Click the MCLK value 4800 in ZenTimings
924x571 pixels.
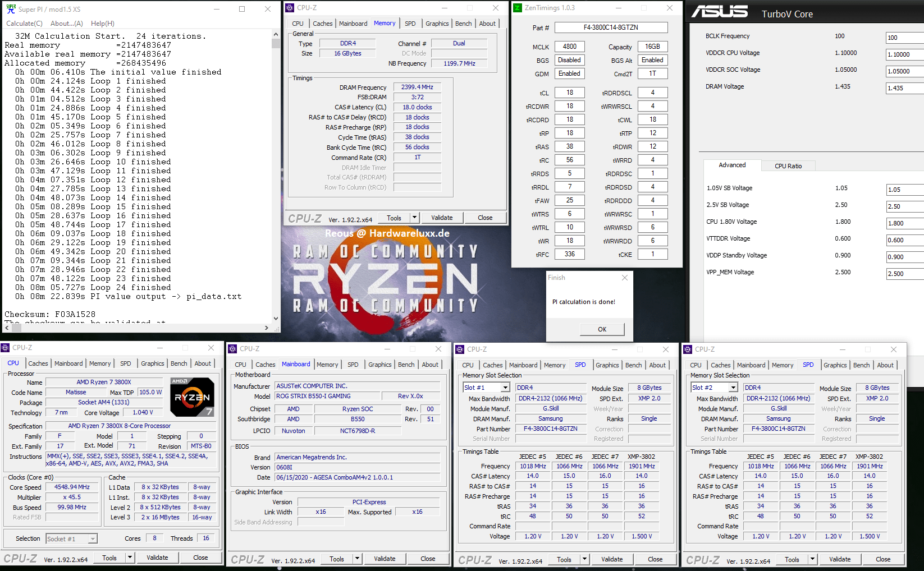[569, 47]
